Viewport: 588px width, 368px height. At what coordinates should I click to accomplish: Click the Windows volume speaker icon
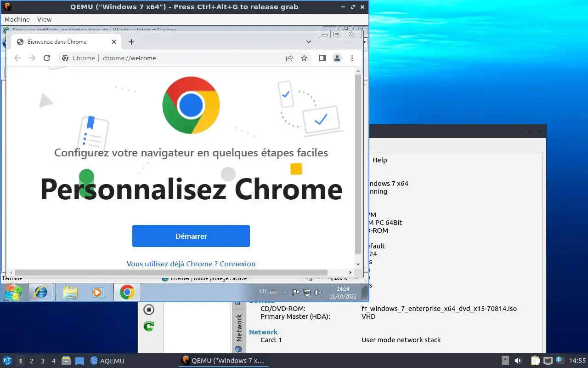317,293
